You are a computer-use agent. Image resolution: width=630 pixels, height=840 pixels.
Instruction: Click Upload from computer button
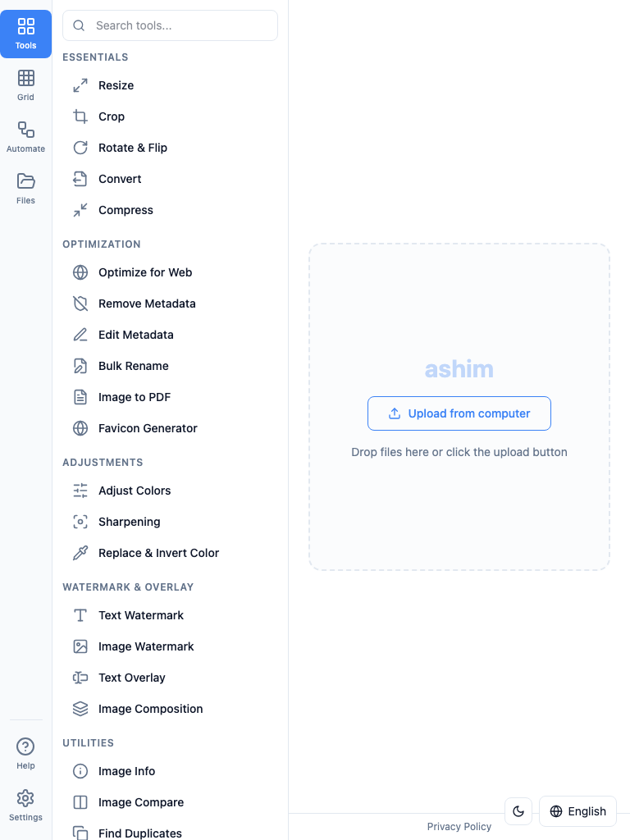459,413
